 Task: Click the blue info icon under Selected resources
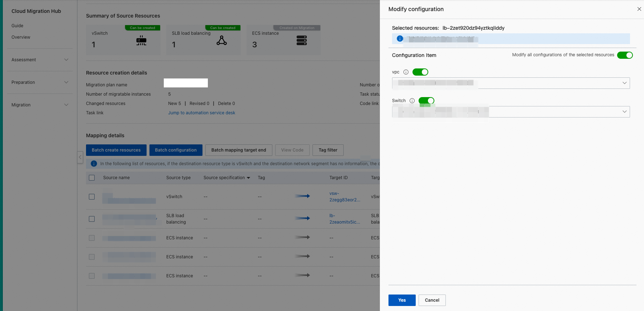(400, 39)
